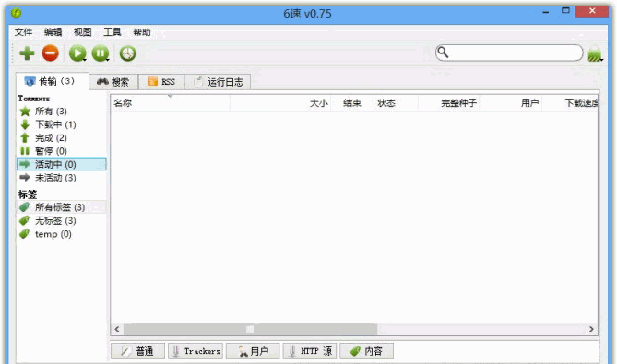
Task: Switch to the 搜索 tab
Action: tap(113, 82)
